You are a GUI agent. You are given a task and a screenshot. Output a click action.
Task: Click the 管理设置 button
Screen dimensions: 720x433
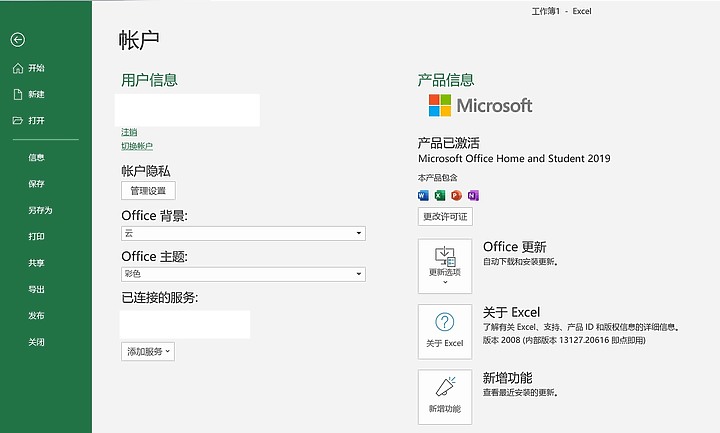(148, 191)
